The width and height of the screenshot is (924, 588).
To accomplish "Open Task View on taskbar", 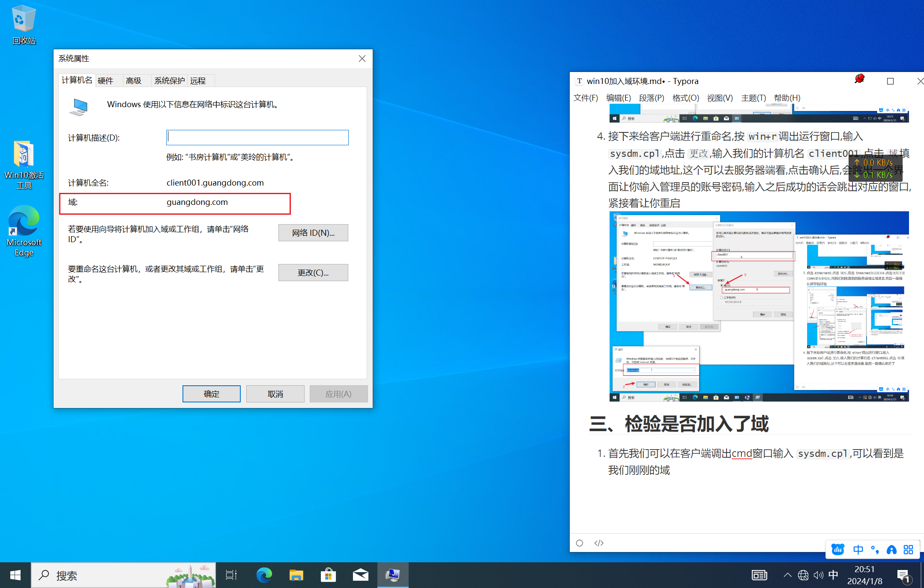I will [x=231, y=575].
